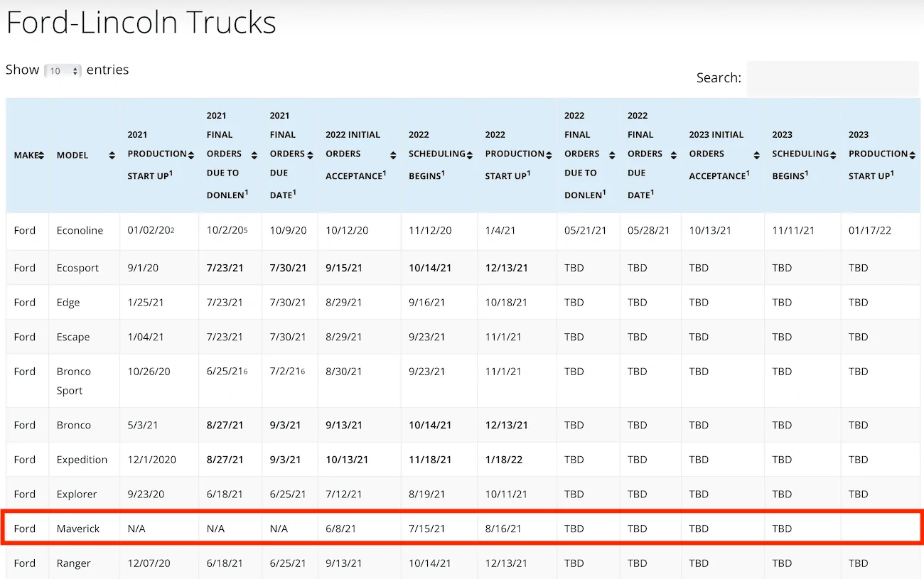Click the Explorer model cell
The width and height of the screenshot is (924, 579).
77,494
